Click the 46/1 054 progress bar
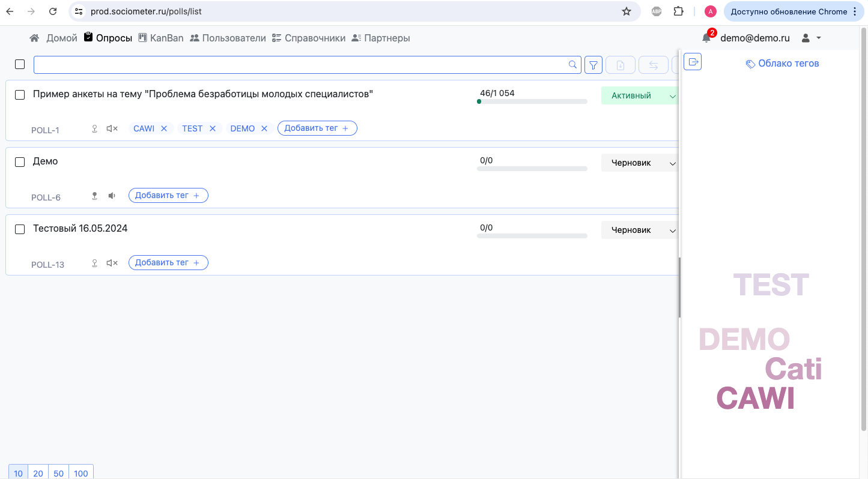This screenshot has height=479, width=868. click(x=532, y=101)
